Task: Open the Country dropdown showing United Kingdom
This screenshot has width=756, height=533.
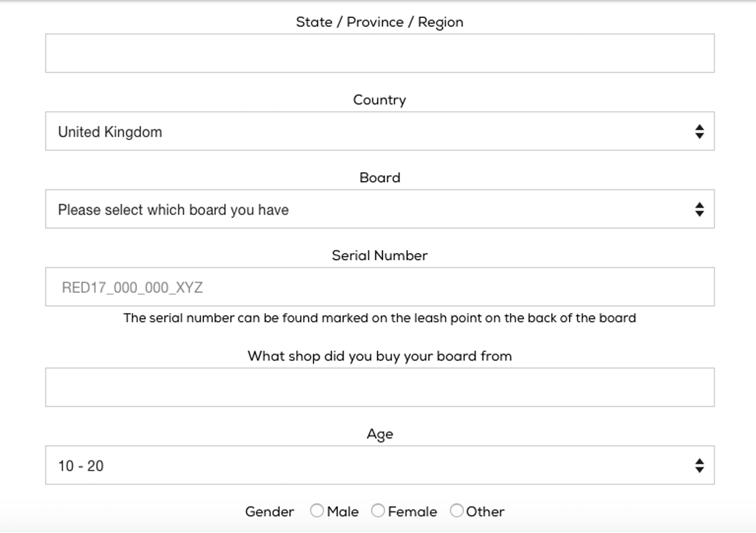Action: pos(380,131)
